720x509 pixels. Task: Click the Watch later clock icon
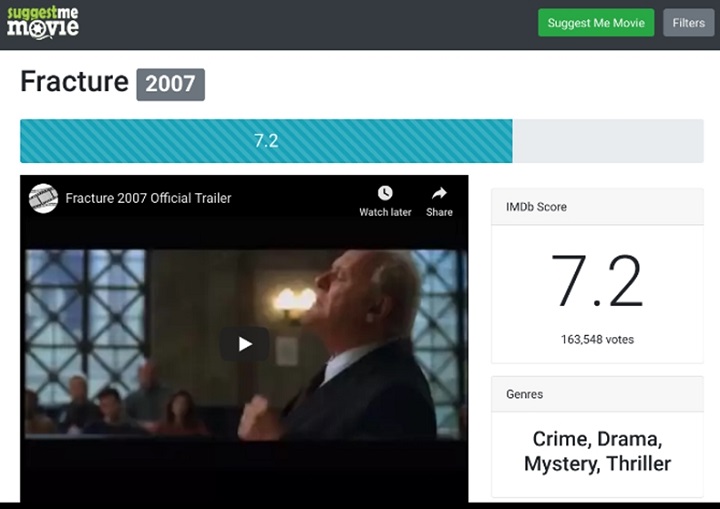click(x=385, y=194)
